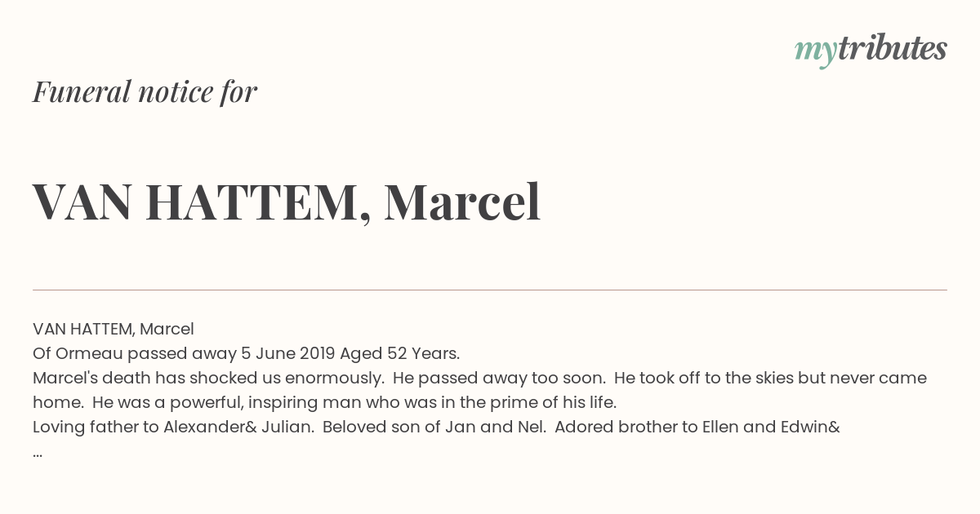The height and width of the screenshot is (514, 980).
Task: Click "Adored brother to Ellen and Edwin&" text
Action: coord(697,427)
